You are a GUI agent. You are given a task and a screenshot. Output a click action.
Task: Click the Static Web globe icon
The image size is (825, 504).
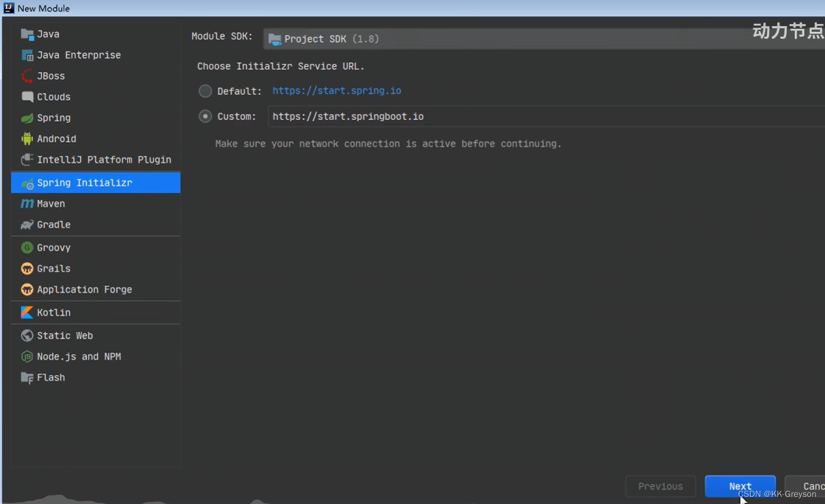coord(27,335)
